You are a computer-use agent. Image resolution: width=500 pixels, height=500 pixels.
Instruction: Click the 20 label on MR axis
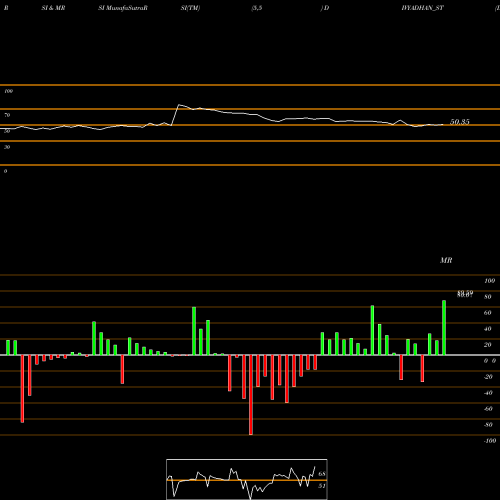488,345
